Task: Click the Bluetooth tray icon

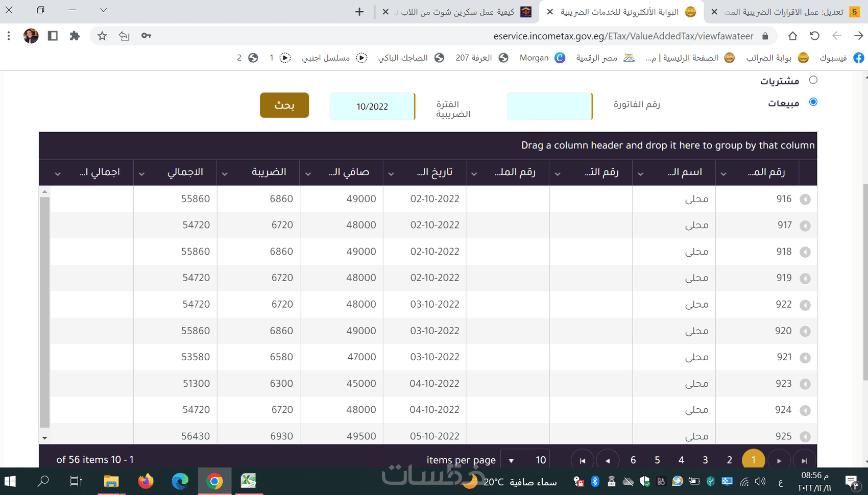Action: tap(595, 481)
